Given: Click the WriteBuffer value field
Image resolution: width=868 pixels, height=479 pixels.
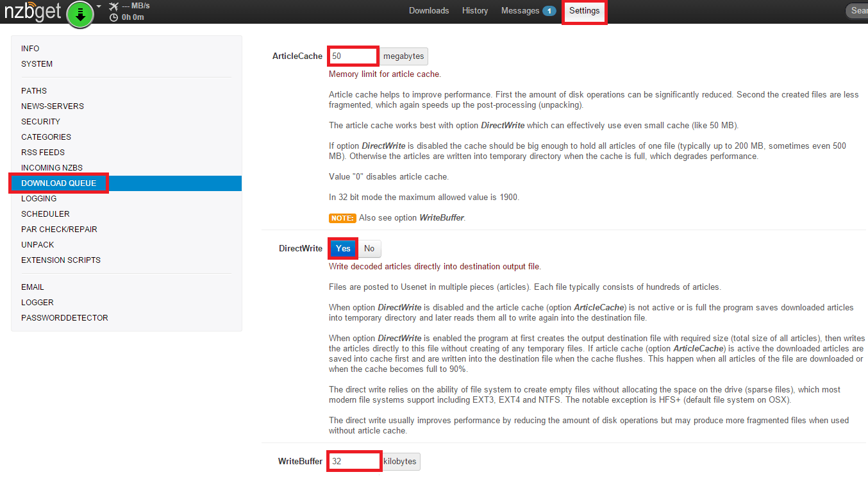Looking at the screenshot, I should point(355,462).
